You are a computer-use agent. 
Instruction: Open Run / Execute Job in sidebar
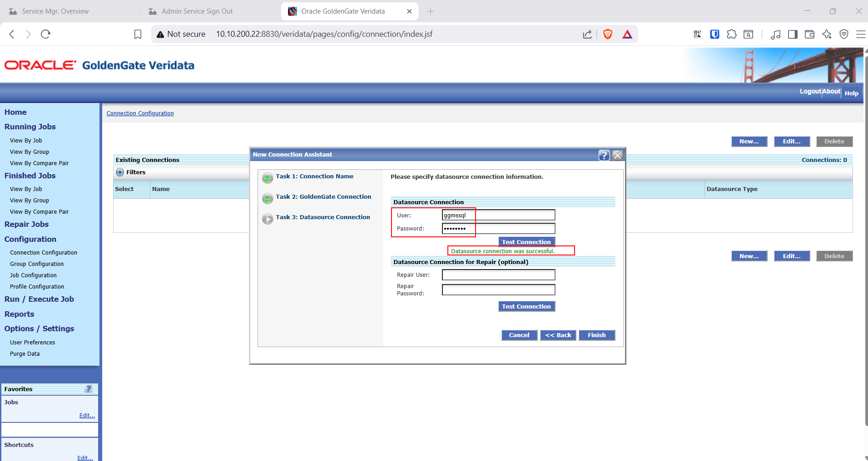(x=39, y=299)
